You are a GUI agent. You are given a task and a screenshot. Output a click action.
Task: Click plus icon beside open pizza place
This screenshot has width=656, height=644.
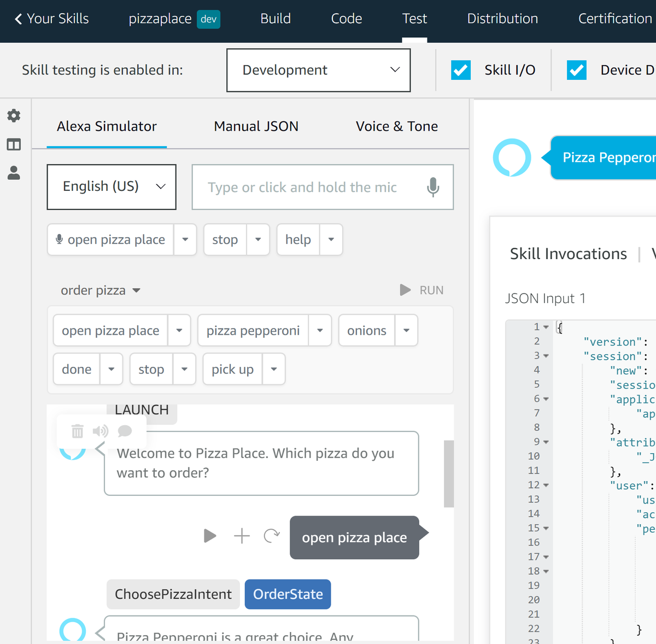pos(242,536)
